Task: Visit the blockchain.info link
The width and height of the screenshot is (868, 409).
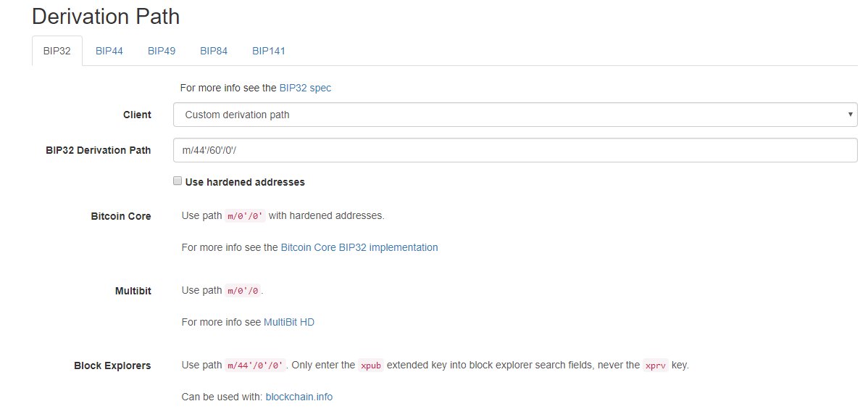Action: pyautogui.click(x=299, y=397)
